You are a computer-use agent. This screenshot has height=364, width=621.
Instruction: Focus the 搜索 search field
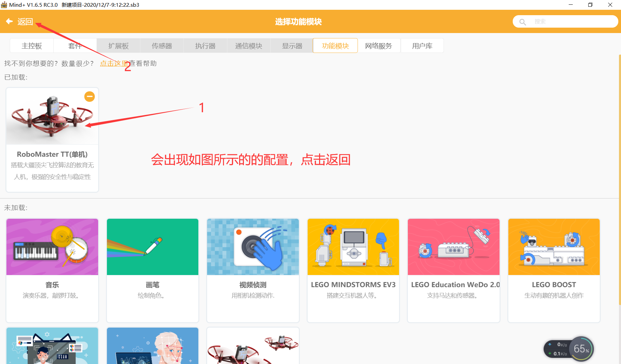[565, 22]
